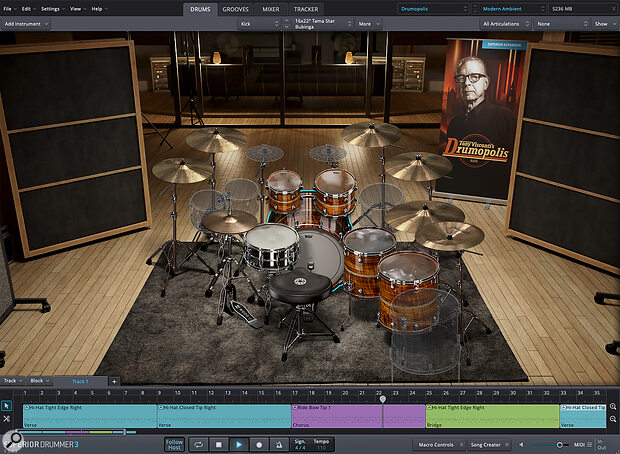Select the right rack tom
This screenshot has height=454, width=620.
(335, 191)
